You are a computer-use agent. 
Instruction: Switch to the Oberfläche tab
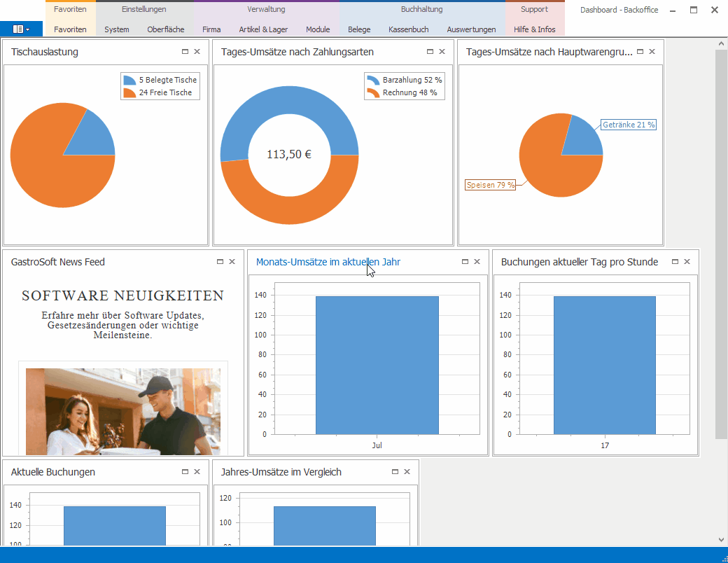click(166, 29)
